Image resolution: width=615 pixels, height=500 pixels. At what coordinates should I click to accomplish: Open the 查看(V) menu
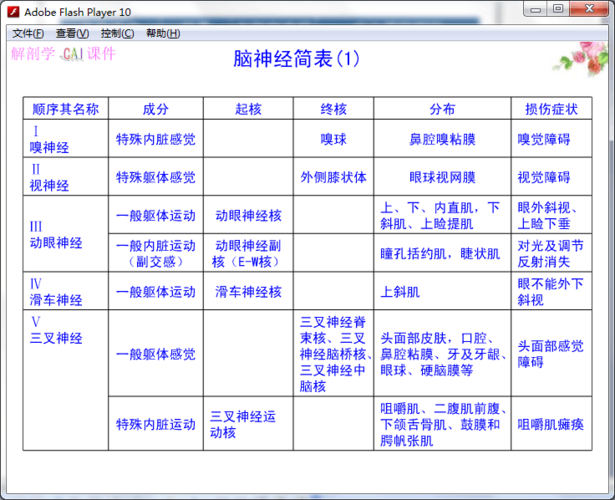click(72, 33)
